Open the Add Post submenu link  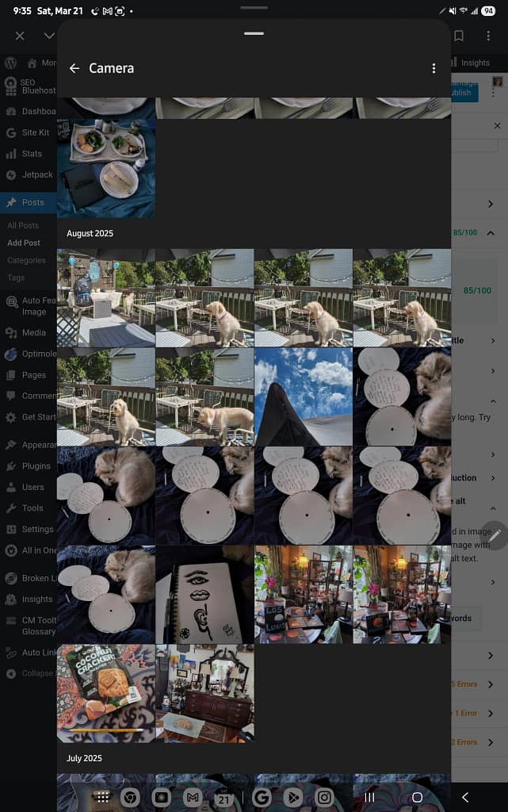coord(24,243)
